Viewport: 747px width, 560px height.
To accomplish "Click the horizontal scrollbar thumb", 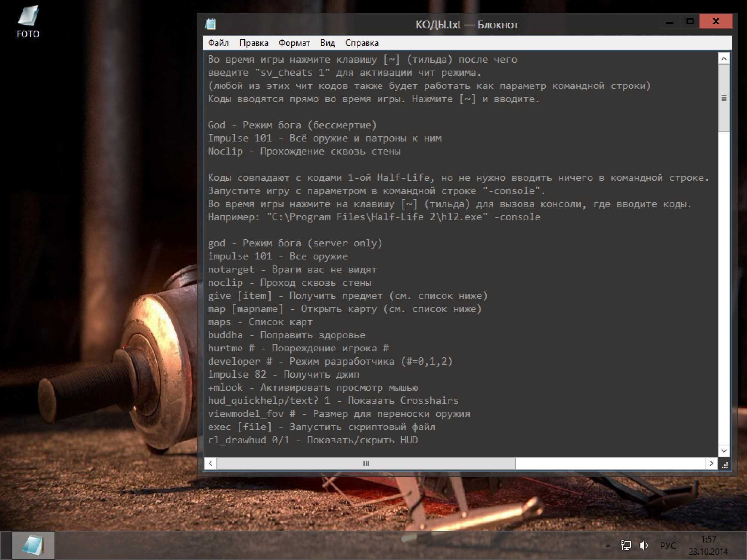I will [x=366, y=463].
